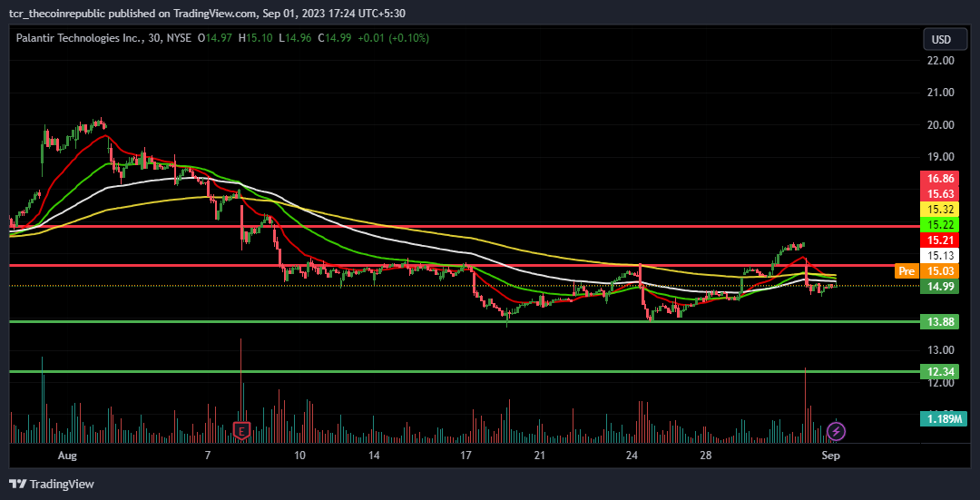Image resolution: width=980 pixels, height=500 pixels.
Task: Click the 14 date axis label
Action: (374, 456)
